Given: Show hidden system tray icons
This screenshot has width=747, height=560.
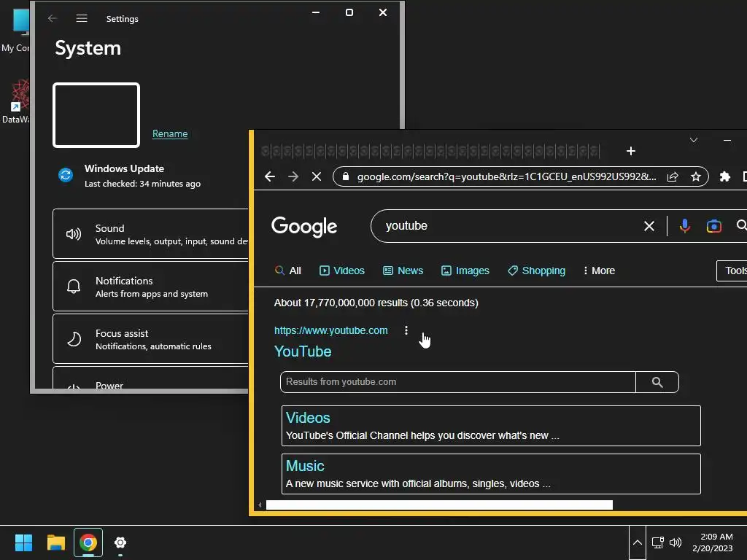Looking at the screenshot, I should pyautogui.click(x=637, y=542).
